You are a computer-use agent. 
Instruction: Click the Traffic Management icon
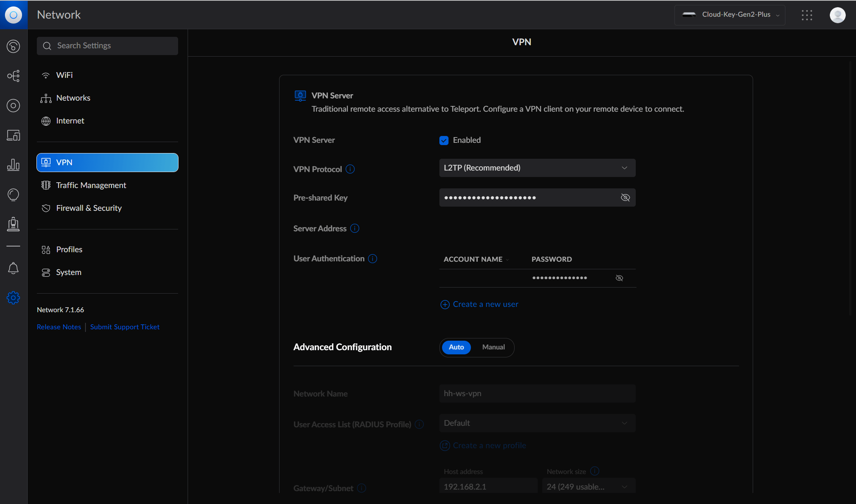pos(46,185)
